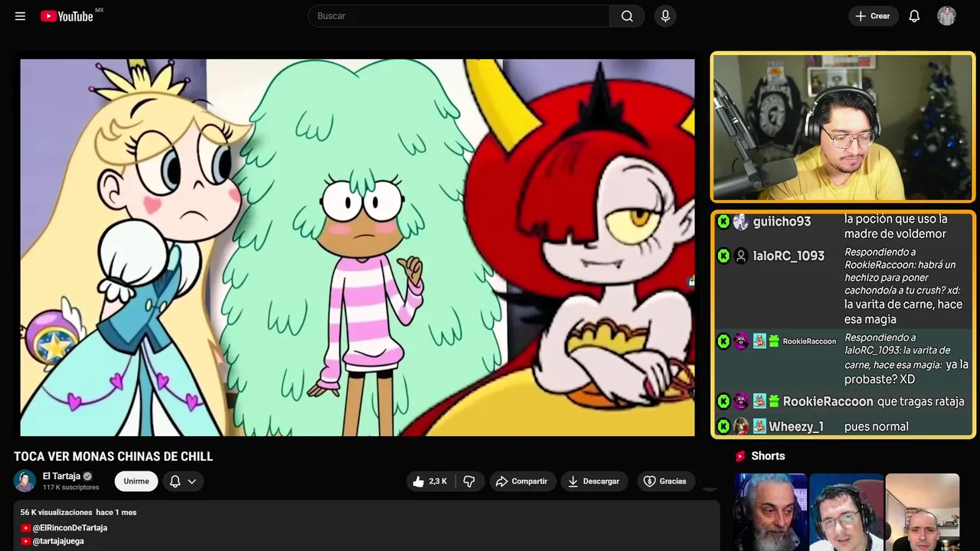
Task: Click the Shorts section icon
Action: 740,456
